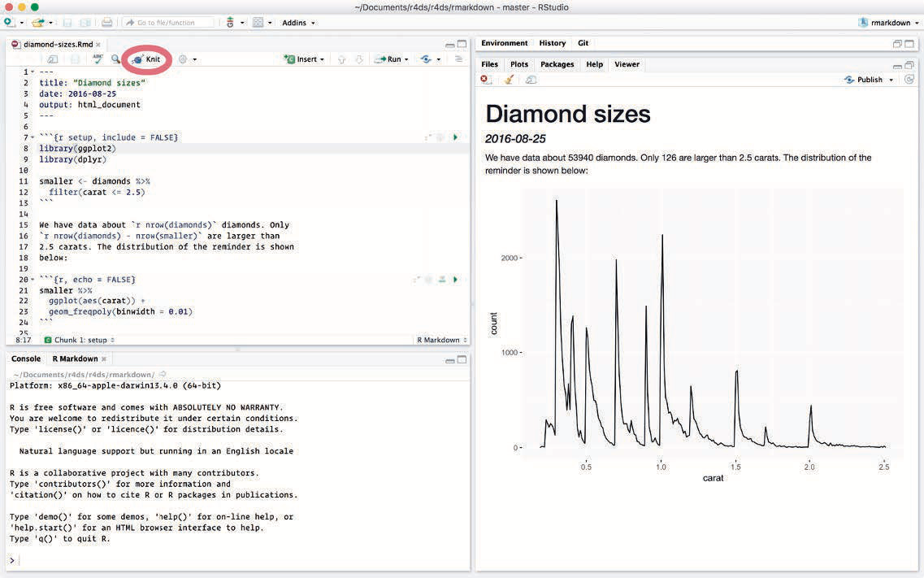The height and width of the screenshot is (578, 924).
Task: Open the Insert chunk dropdown
Action: click(x=305, y=59)
